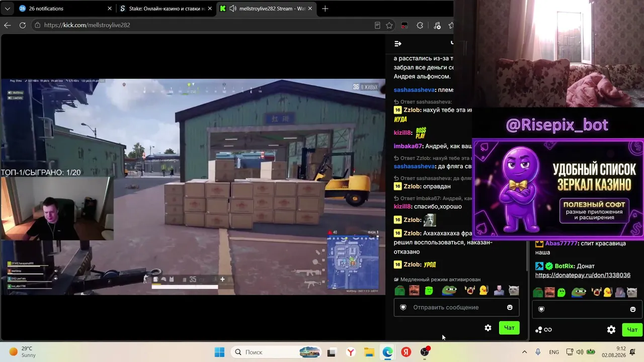Open the reader mode icon
This screenshot has height=362, width=644.
tap(377, 25)
